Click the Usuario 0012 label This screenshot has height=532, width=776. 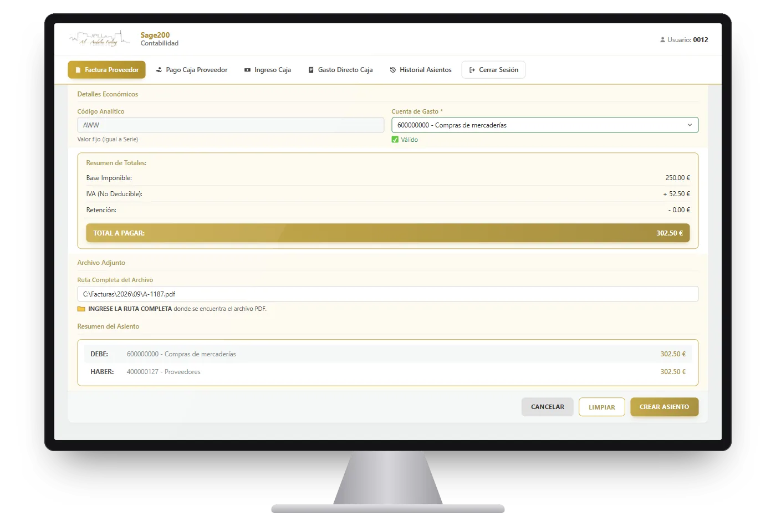coord(688,40)
